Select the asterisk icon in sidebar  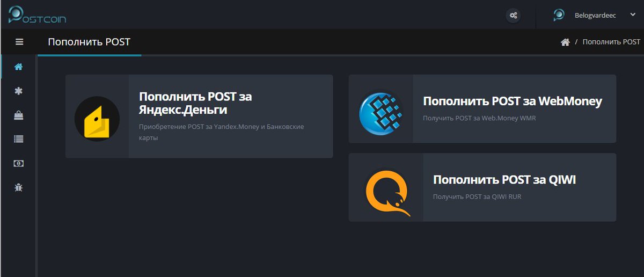[x=19, y=91]
